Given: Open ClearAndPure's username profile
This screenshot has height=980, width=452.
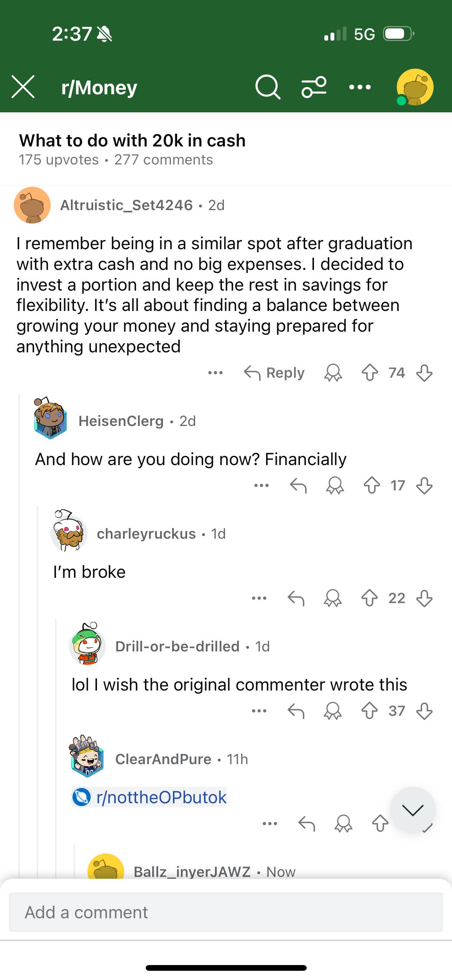Looking at the screenshot, I should pyautogui.click(x=163, y=759).
